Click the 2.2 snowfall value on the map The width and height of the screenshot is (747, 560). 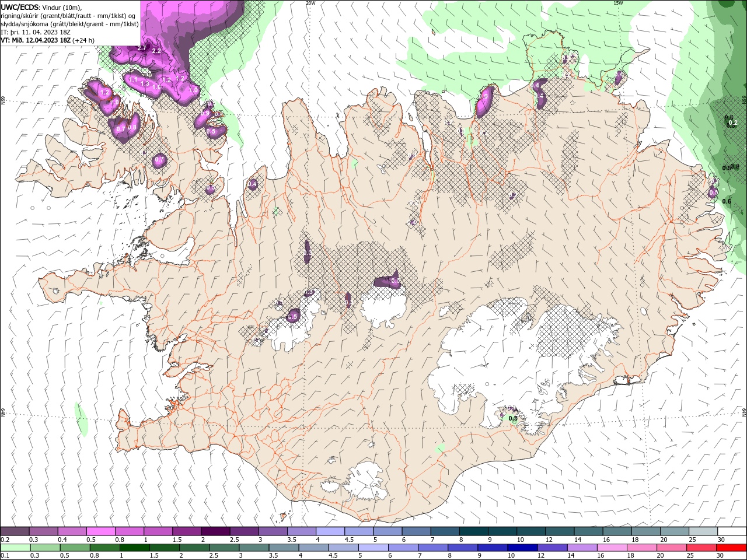coord(156,51)
